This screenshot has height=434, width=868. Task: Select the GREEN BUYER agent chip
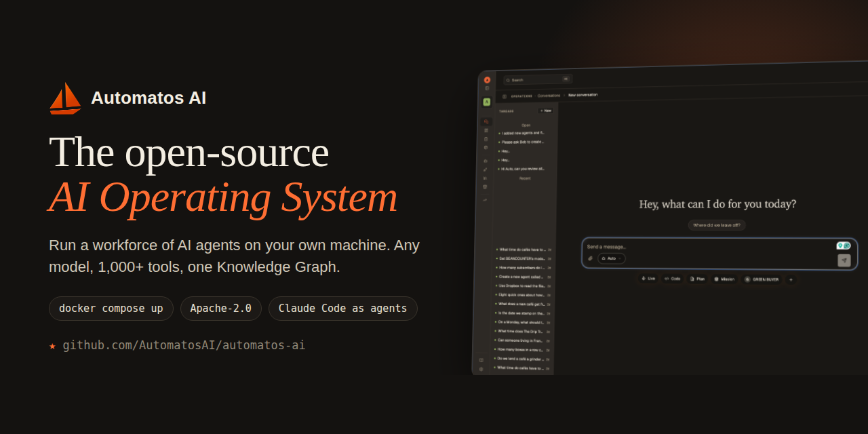[762, 279]
